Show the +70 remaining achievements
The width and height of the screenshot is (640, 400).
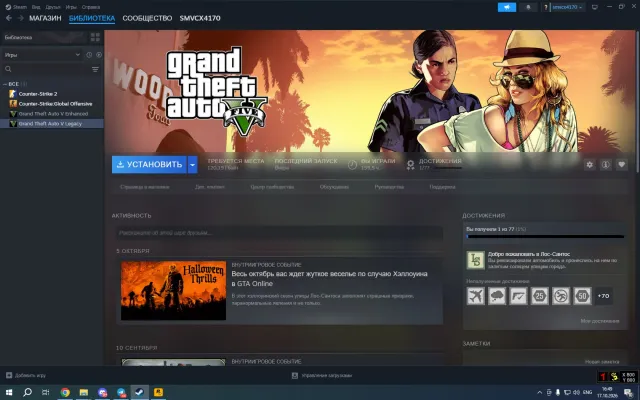point(603,296)
